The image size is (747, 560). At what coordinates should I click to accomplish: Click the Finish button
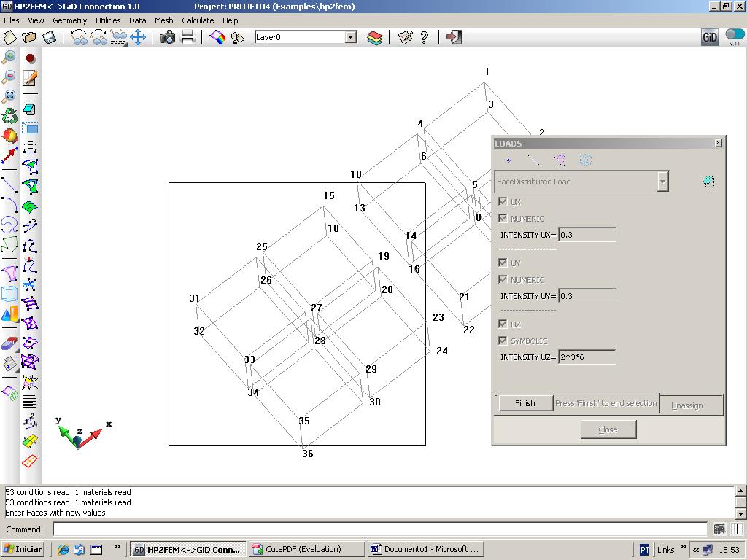(525, 403)
